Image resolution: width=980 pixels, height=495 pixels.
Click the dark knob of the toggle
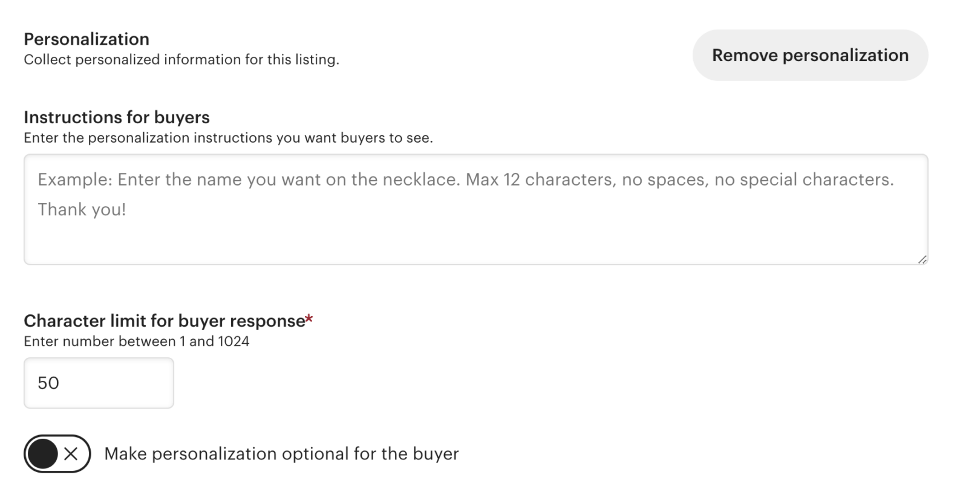point(42,454)
